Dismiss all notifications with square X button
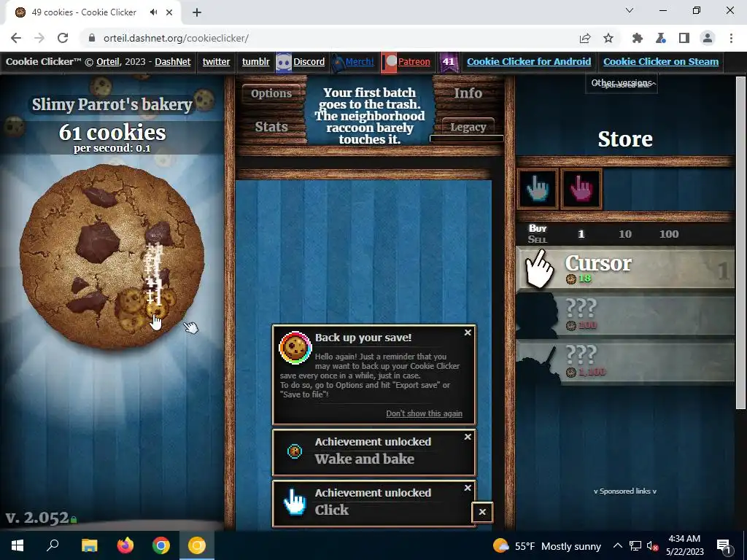The image size is (747, 560). point(482,512)
